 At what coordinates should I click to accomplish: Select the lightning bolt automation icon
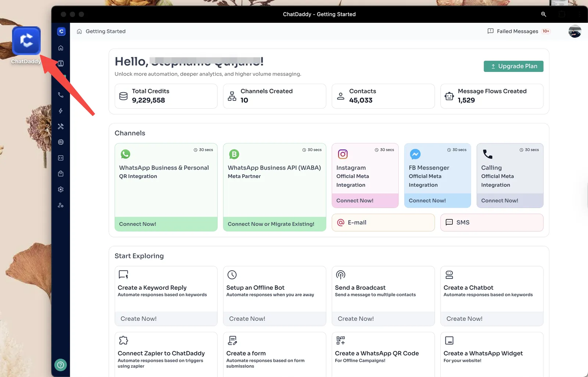[61, 111]
